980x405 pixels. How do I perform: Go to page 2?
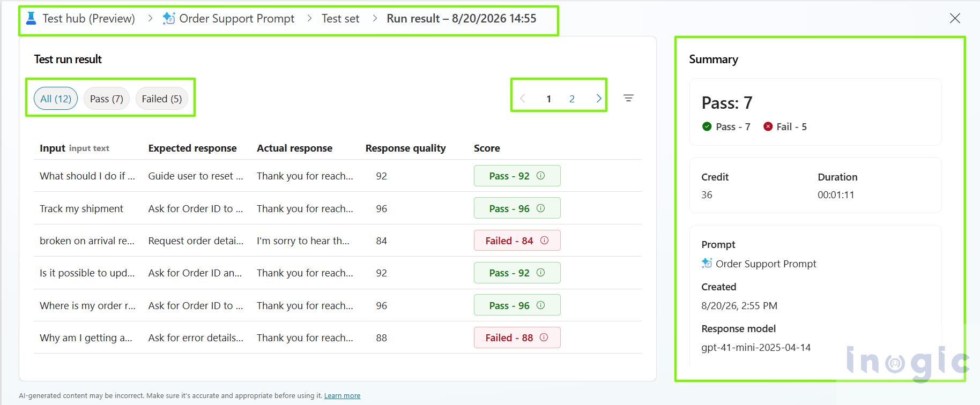click(572, 99)
